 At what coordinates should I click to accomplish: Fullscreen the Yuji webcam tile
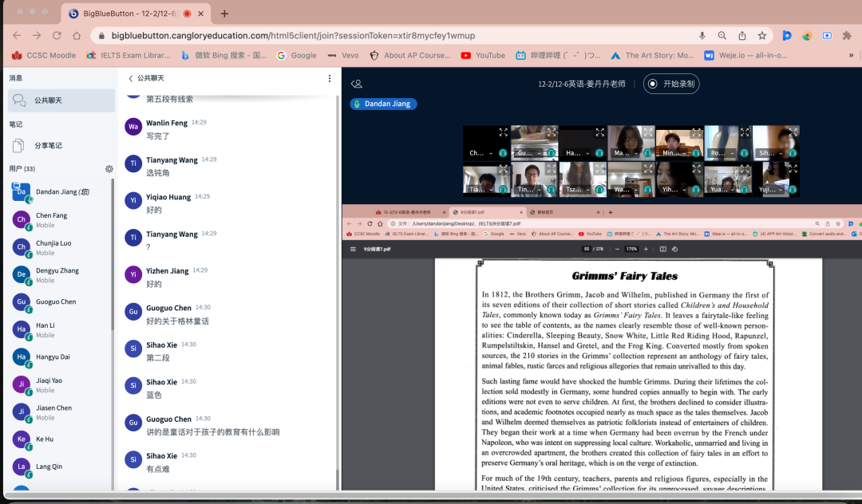(792, 170)
